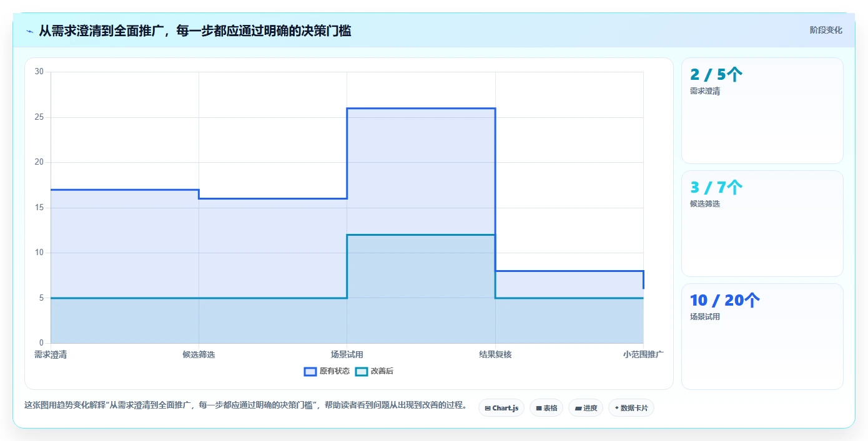The image size is (868, 441).
Task: Click the y-axis value 15
Action: (39, 208)
